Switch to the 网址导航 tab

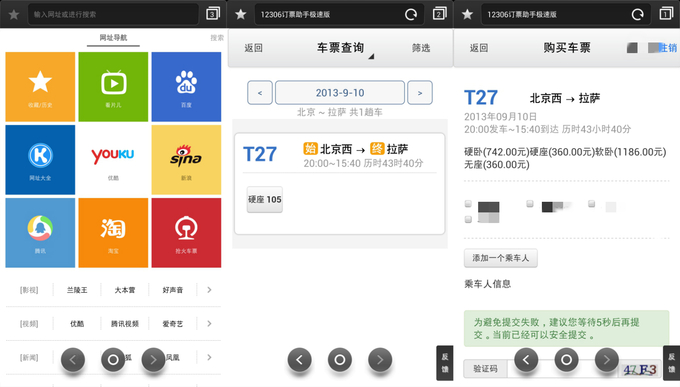pyautogui.click(x=113, y=38)
